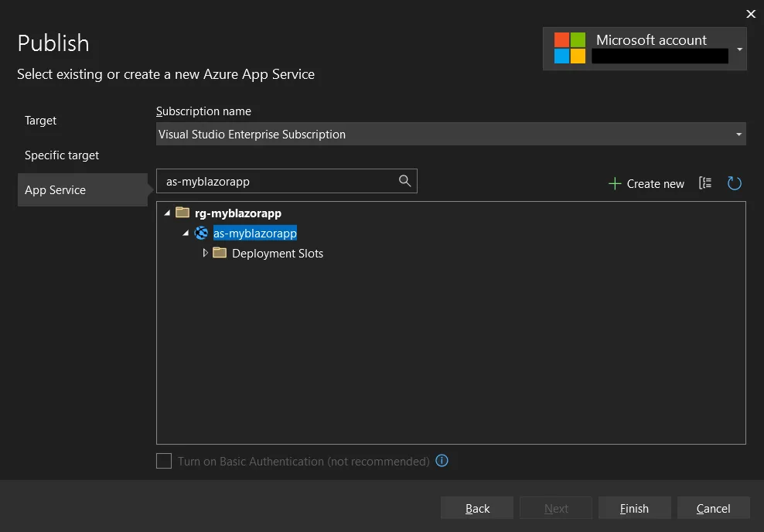This screenshot has width=764, height=532.
Task: Click the Back button
Action: 477,508
